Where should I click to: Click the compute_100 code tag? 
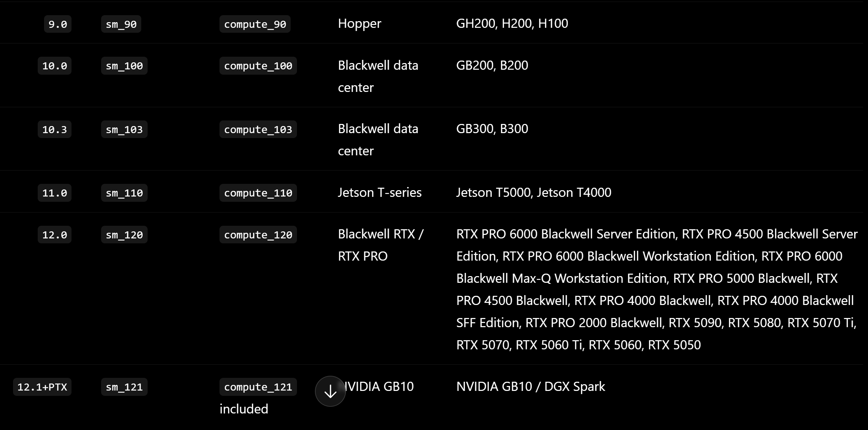(x=258, y=66)
